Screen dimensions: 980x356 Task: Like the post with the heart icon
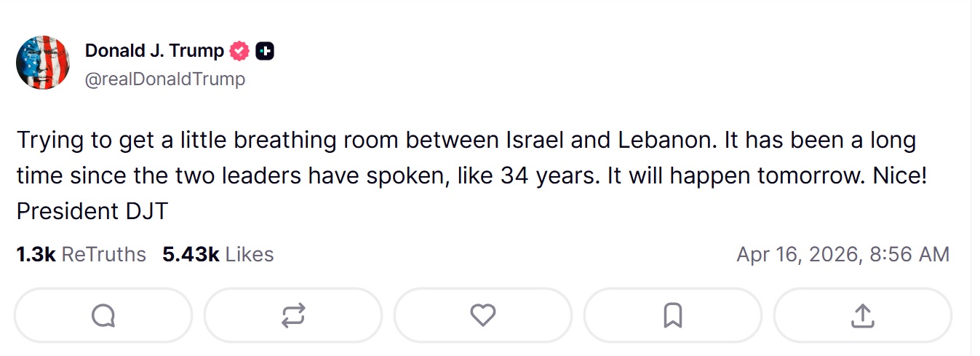(483, 315)
